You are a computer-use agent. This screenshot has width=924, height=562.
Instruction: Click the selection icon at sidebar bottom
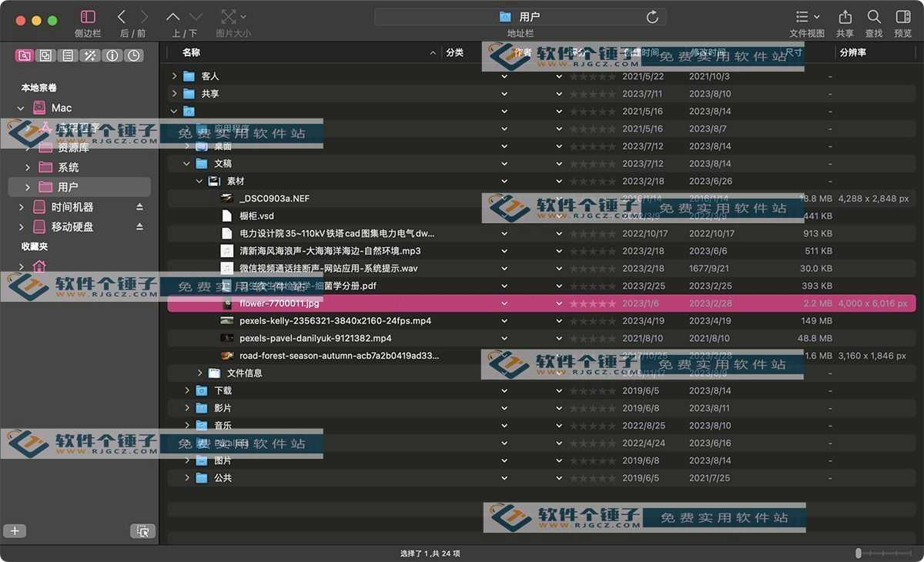(x=142, y=531)
